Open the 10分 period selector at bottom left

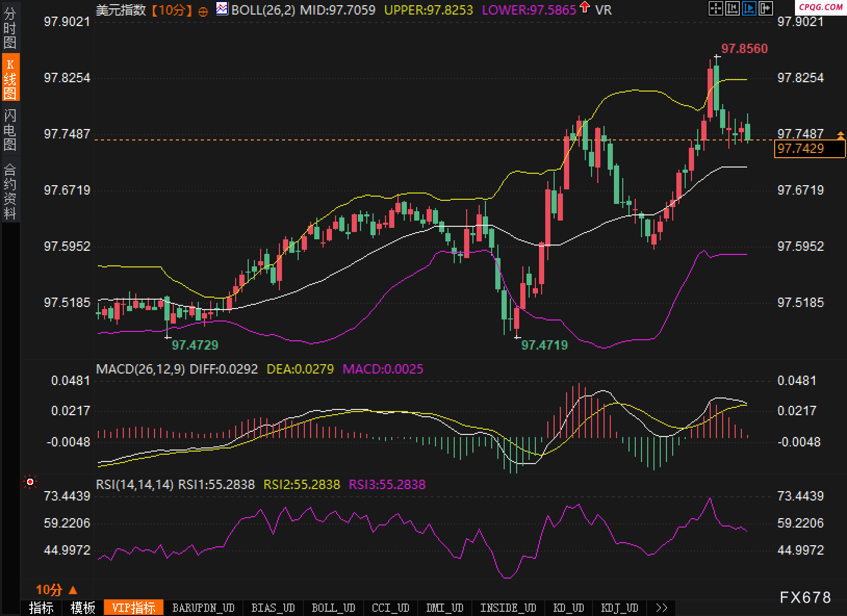56,590
